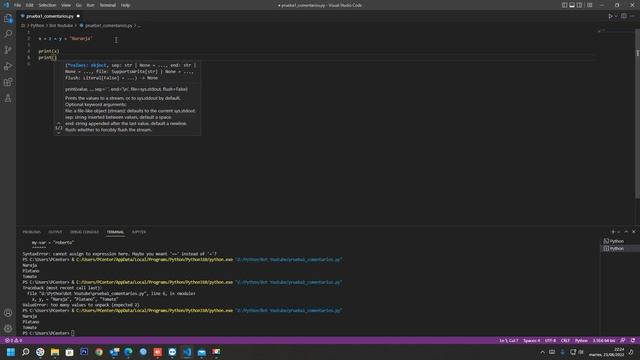Screen dimensions: 640x360
Task: Open feedback icon in status bar
Action: 623,340
